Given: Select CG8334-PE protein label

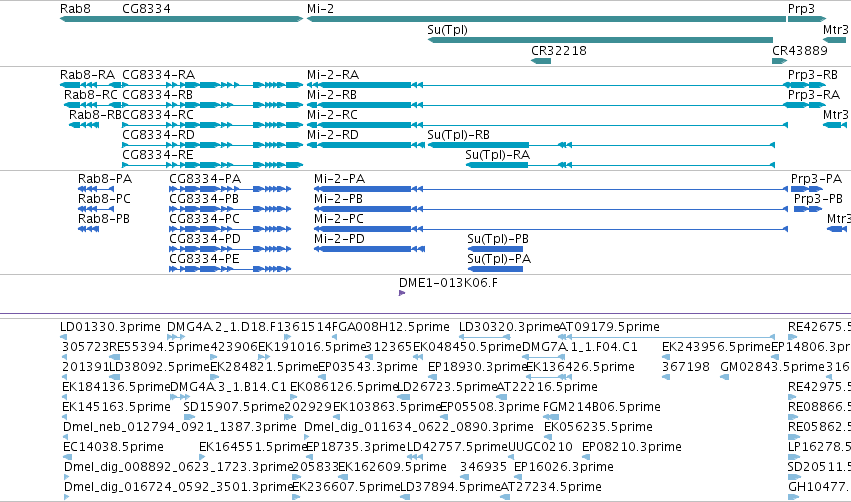Looking at the screenshot, I should coord(204,259).
